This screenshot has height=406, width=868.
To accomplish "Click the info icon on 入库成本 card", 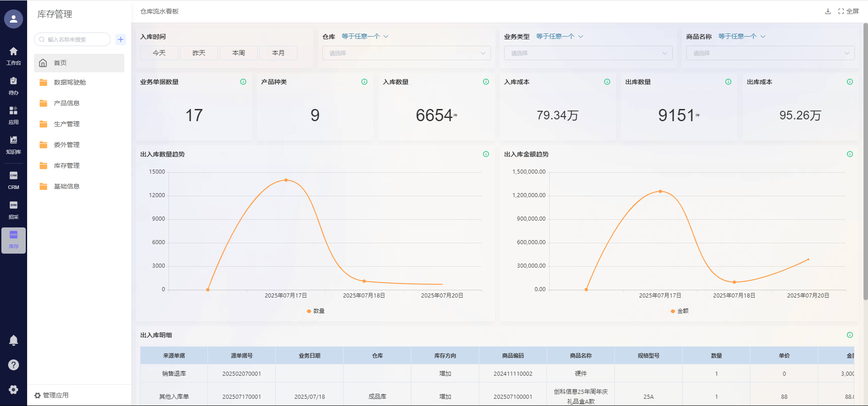I will (x=607, y=82).
